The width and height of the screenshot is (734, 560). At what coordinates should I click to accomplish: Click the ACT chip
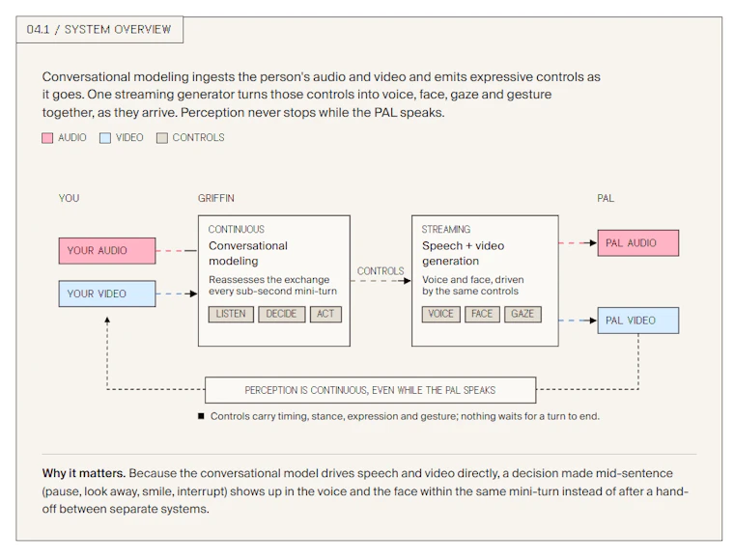pyautogui.click(x=325, y=314)
